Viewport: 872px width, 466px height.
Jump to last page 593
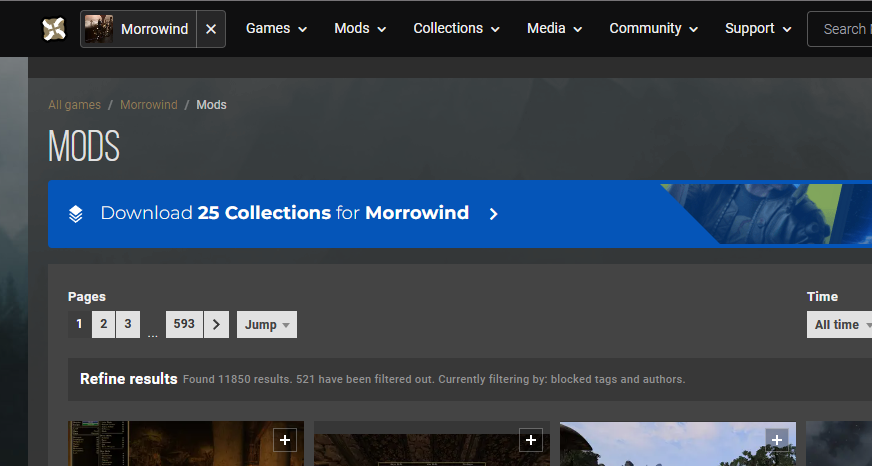pyautogui.click(x=184, y=324)
